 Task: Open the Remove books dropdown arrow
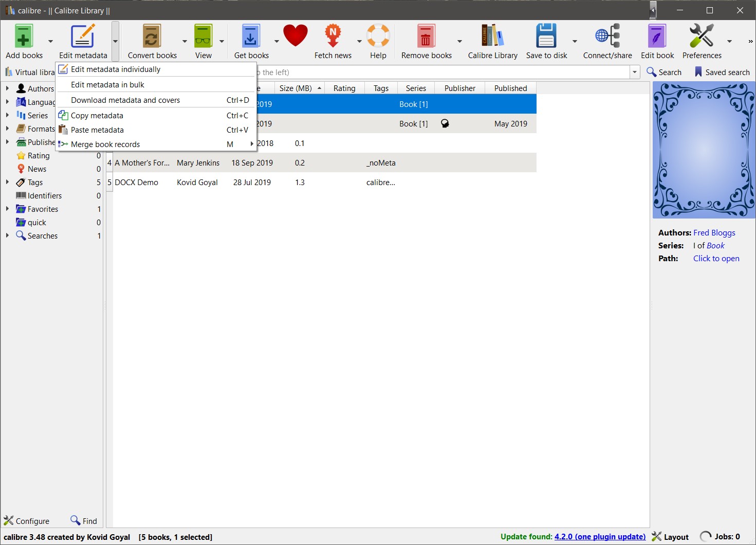click(459, 41)
